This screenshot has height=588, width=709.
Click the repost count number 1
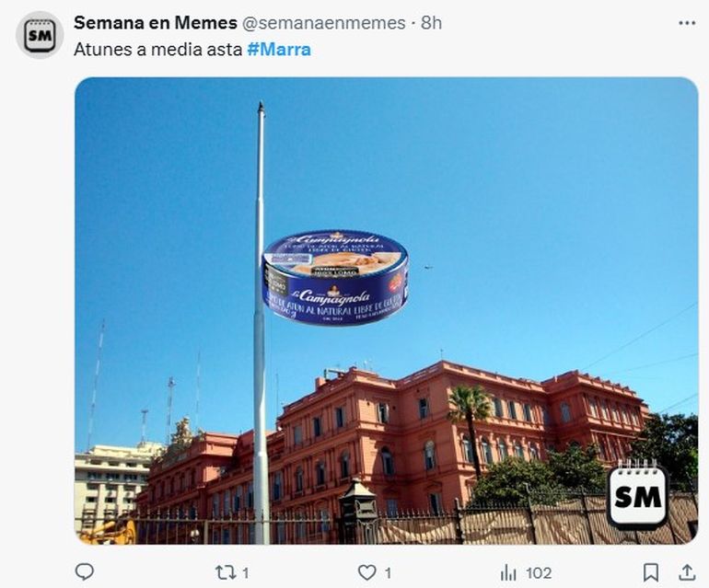[x=246, y=573]
